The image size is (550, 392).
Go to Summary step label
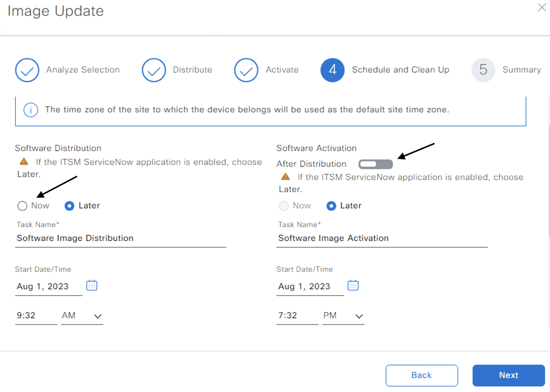click(x=522, y=70)
